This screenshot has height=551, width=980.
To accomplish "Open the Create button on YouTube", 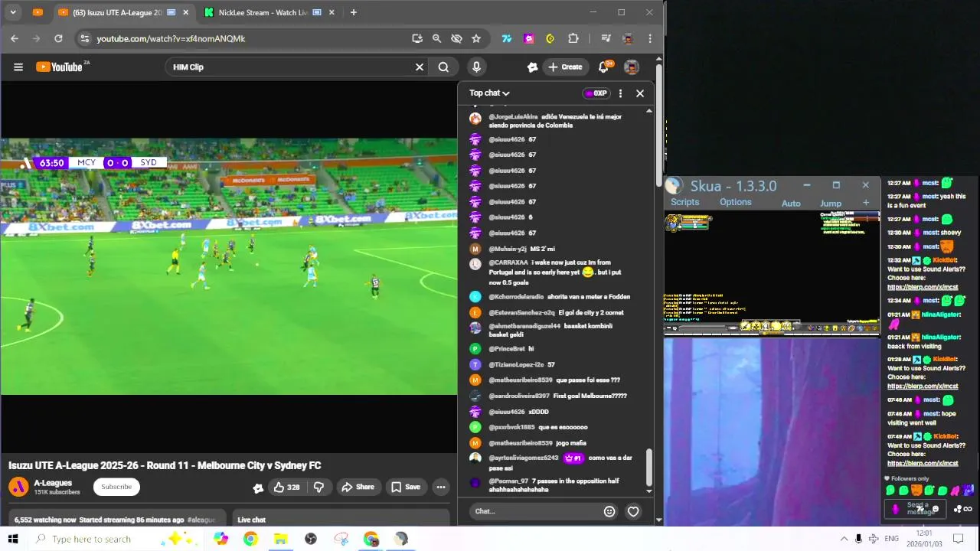I will coord(565,67).
